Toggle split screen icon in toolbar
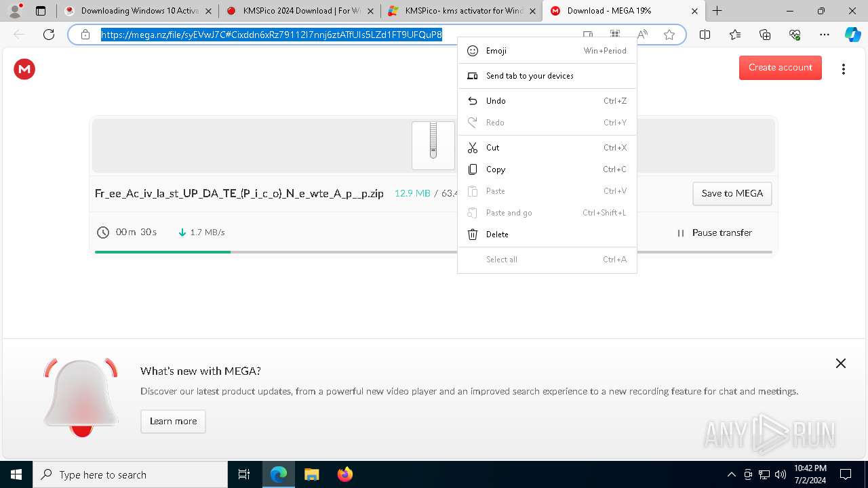The width and height of the screenshot is (868, 488). [x=705, y=35]
